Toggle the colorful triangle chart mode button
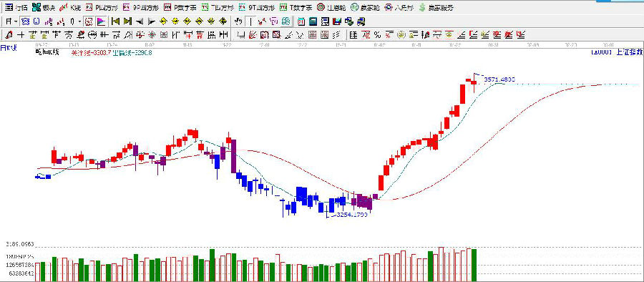 click(102, 21)
